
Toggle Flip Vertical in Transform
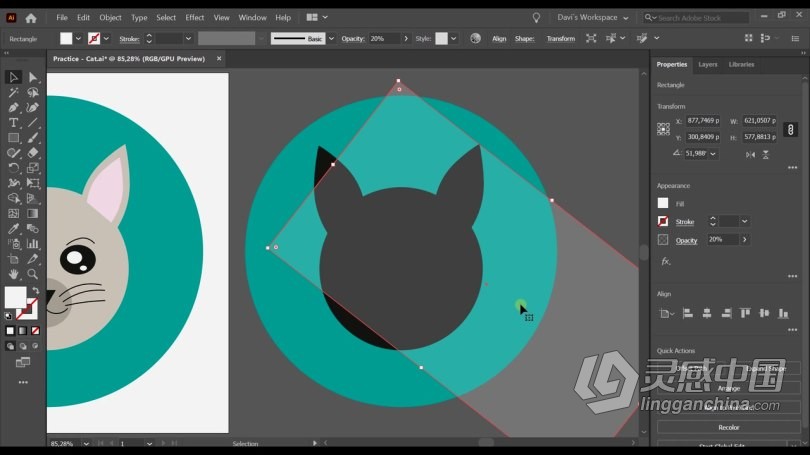766,154
